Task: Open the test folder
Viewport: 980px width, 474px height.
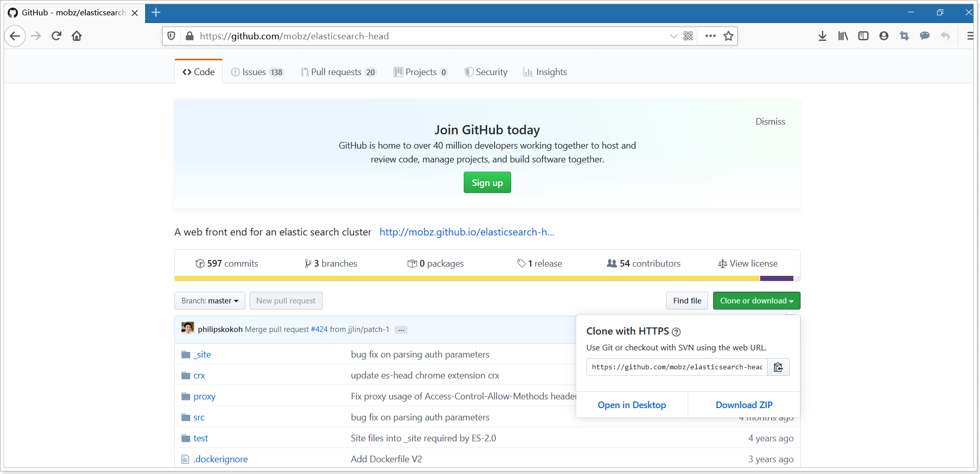Action: (x=200, y=438)
